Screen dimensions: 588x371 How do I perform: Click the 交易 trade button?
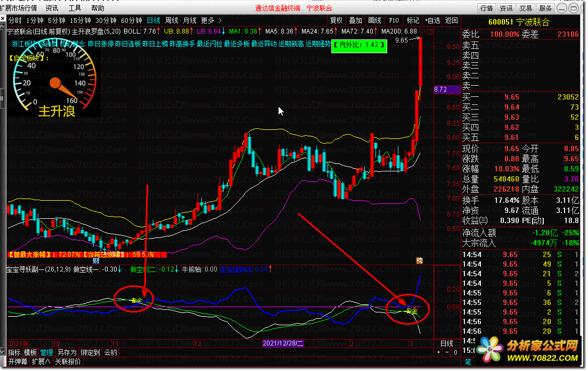pyautogui.click(x=525, y=8)
